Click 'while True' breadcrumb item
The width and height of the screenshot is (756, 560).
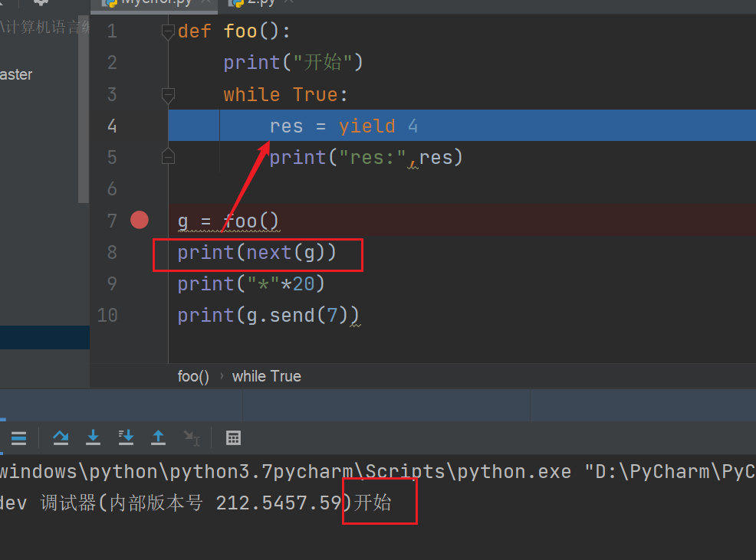tap(266, 376)
